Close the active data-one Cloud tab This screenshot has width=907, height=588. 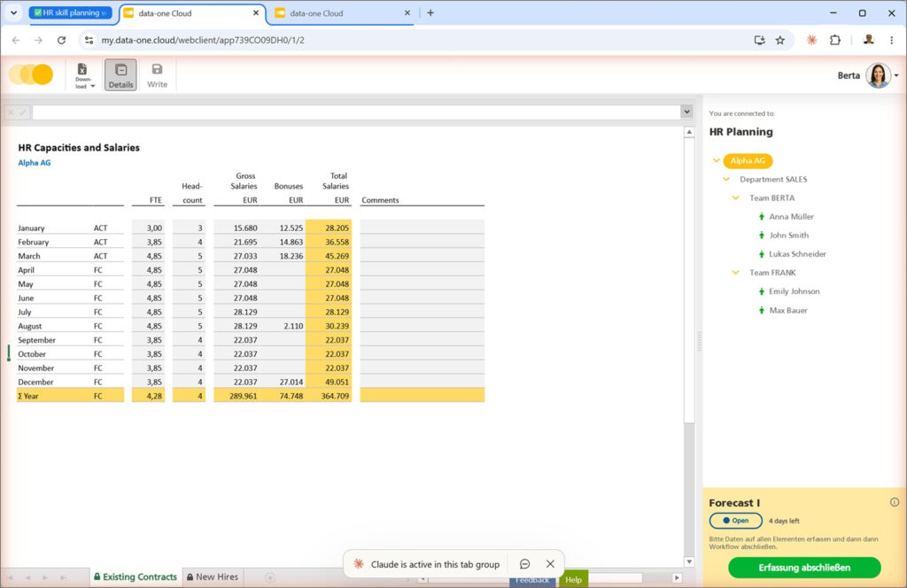256,12
